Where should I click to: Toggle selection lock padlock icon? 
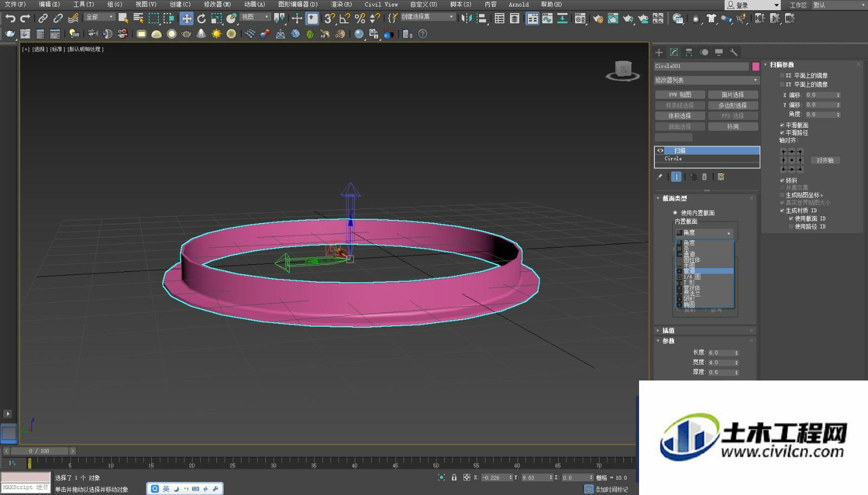[454, 477]
